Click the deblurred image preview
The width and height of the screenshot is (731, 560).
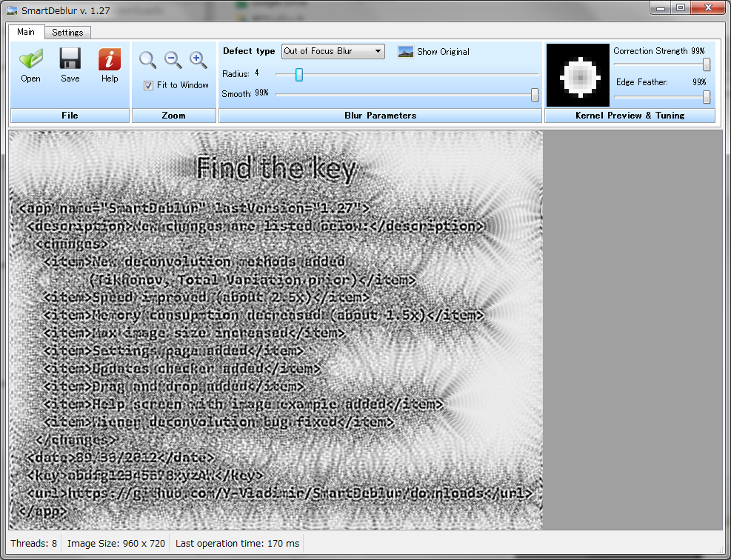click(276, 330)
